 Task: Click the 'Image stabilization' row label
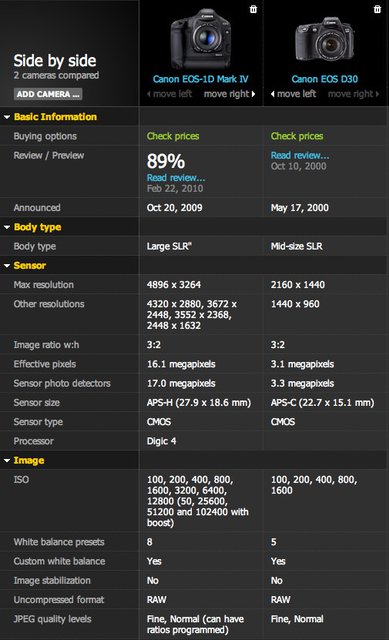(x=52, y=580)
